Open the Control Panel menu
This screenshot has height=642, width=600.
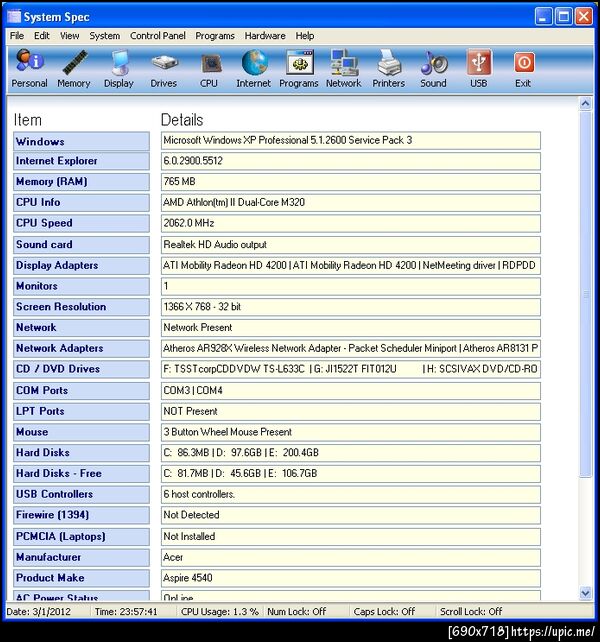(x=158, y=36)
